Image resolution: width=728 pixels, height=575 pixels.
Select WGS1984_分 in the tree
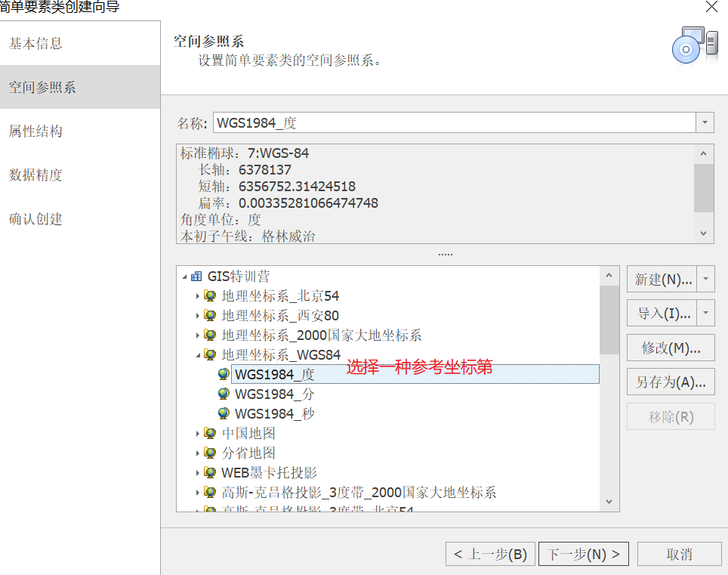274,394
